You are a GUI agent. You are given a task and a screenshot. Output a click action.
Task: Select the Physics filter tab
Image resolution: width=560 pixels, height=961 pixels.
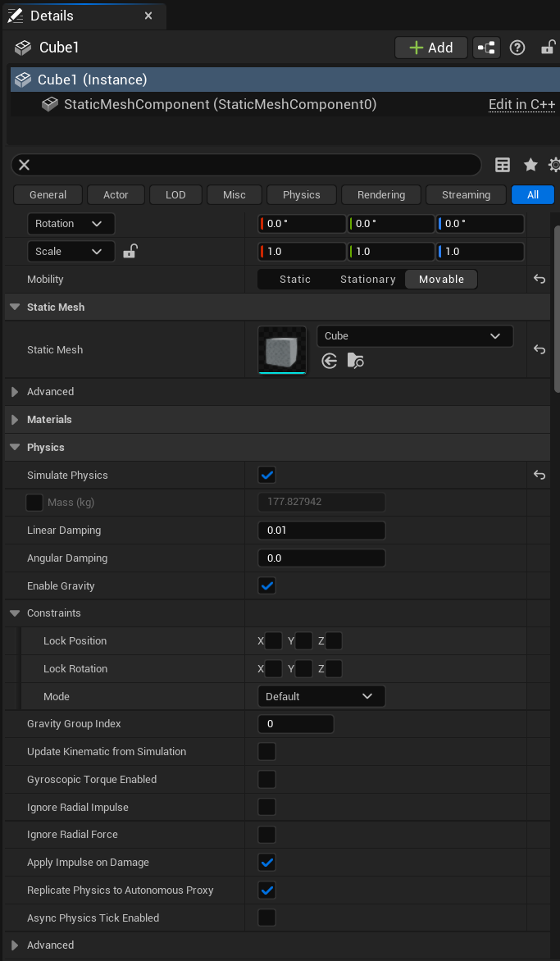click(x=302, y=195)
